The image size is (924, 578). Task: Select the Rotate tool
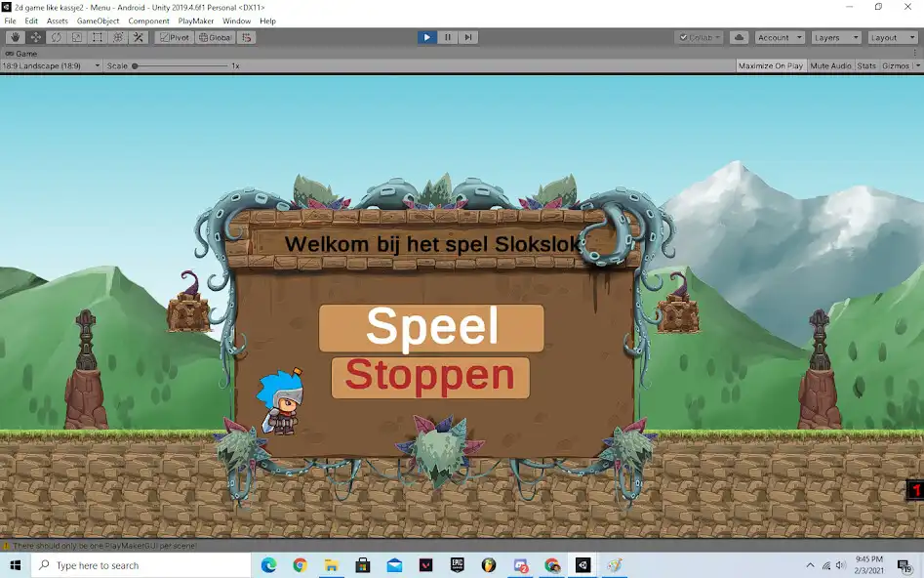(56, 37)
